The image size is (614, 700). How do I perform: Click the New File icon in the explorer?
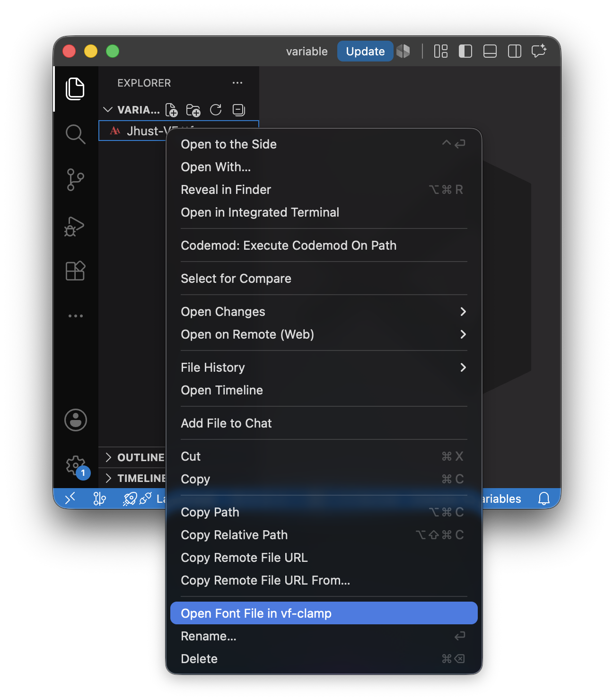172,110
